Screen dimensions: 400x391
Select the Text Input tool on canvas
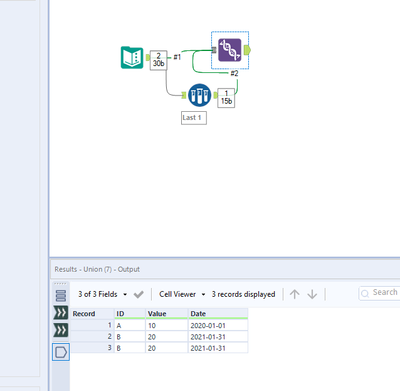tap(132, 58)
